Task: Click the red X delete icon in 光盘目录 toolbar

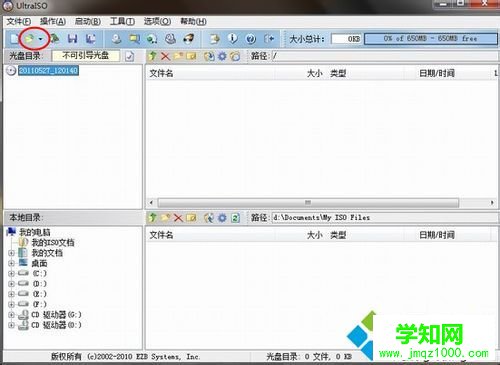Action: click(165, 56)
